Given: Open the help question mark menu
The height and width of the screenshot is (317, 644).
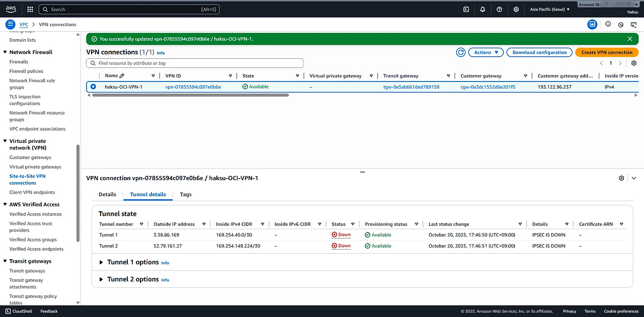Looking at the screenshot, I should (499, 9).
